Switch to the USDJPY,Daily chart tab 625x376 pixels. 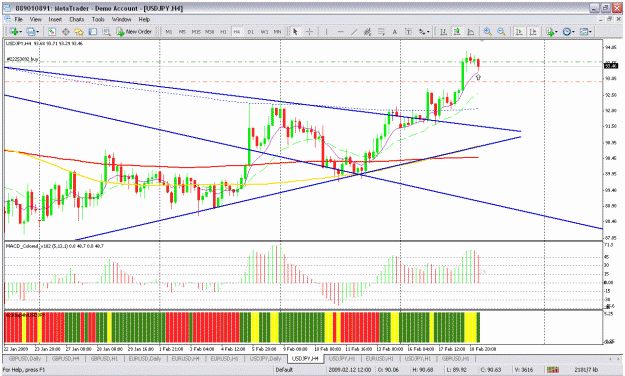point(265,358)
